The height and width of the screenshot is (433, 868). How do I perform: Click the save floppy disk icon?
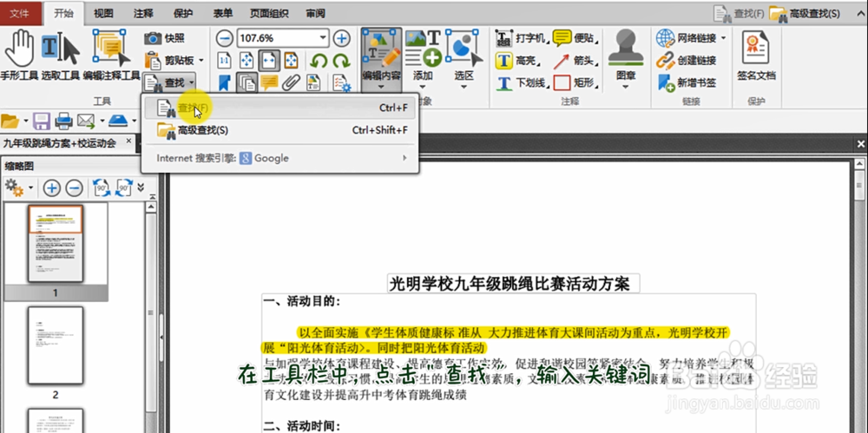pyautogui.click(x=42, y=120)
